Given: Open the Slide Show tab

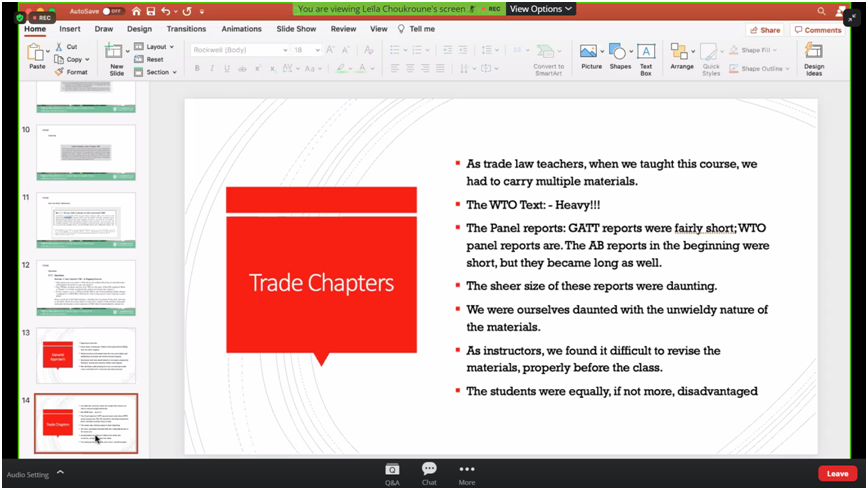Looking at the screenshot, I should pyautogui.click(x=296, y=29).
